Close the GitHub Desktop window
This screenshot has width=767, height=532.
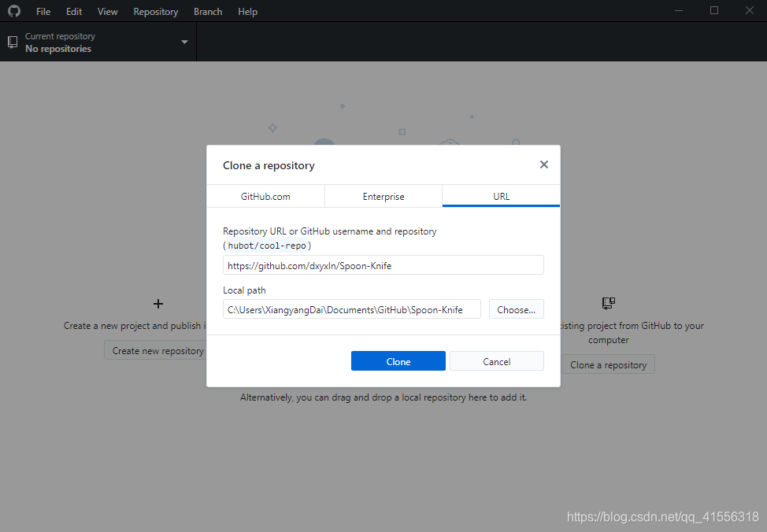(750, 11)
